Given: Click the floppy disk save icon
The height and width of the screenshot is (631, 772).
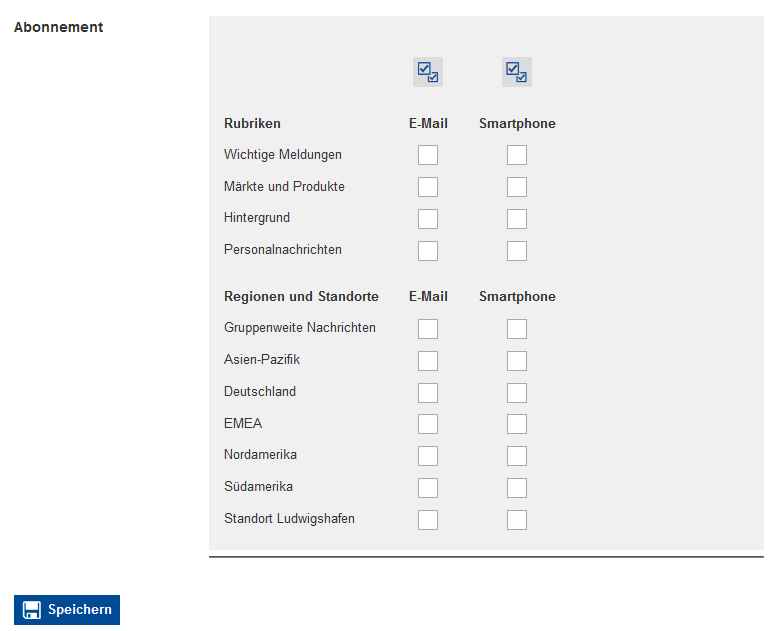Looking at the screenshot, I should [x=32, y=610].
